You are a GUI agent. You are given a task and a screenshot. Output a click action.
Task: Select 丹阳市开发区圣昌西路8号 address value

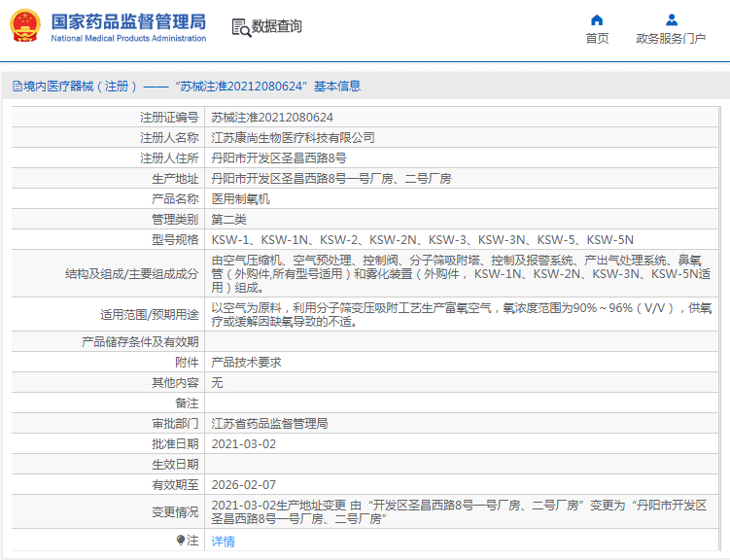click(278, 158)
